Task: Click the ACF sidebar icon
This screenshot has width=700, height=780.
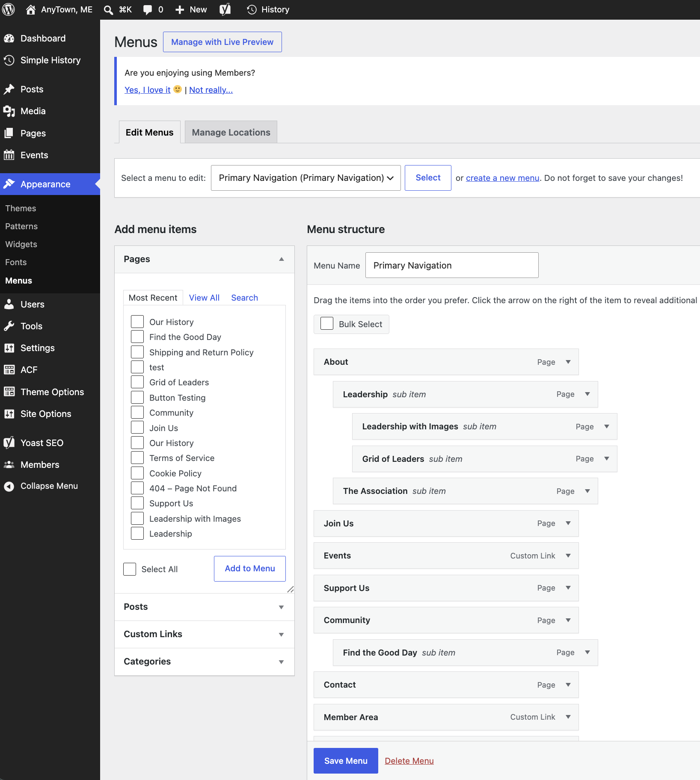Action: click(x=9, y=370)
